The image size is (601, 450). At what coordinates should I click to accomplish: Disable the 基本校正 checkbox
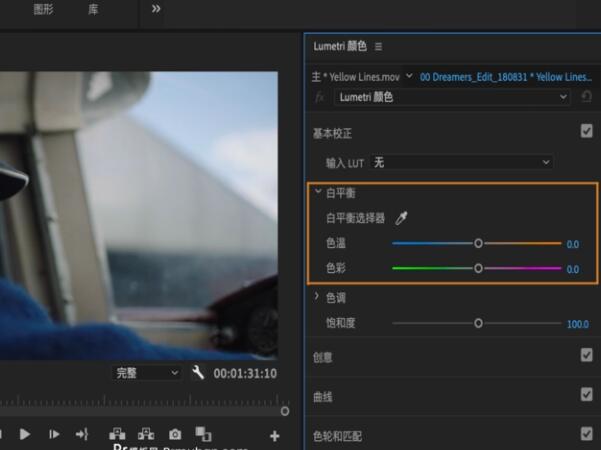pos(586,131)
